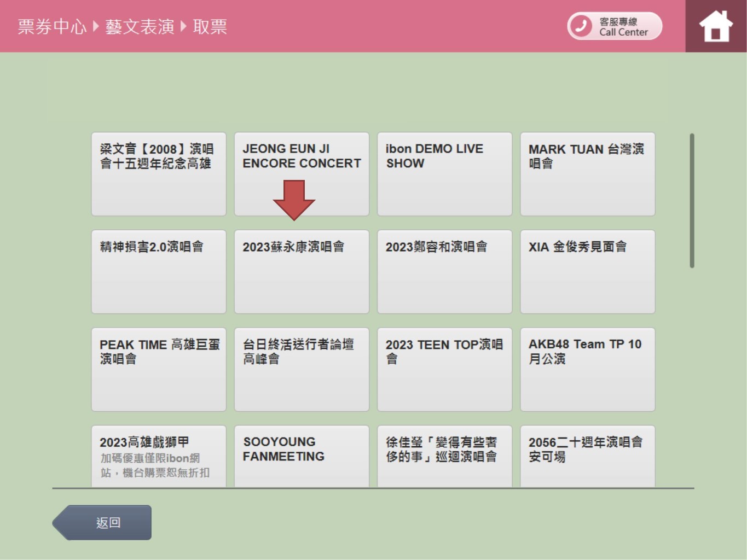Select AKB48 Team TP 10月公演
Screen dimensions: 747x560
pos(588,370)
